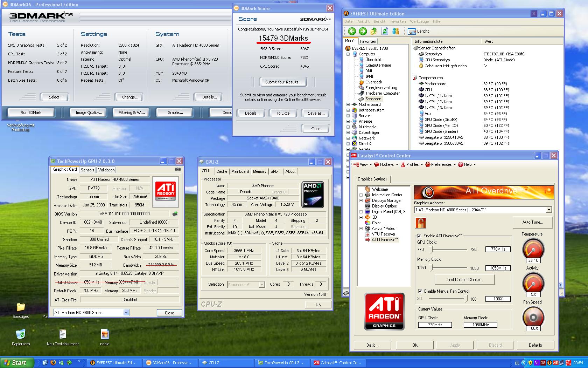Click the EVEREST up-level arrow icon
The width and height of the screenshot is (588, 368).
(374, 31)
